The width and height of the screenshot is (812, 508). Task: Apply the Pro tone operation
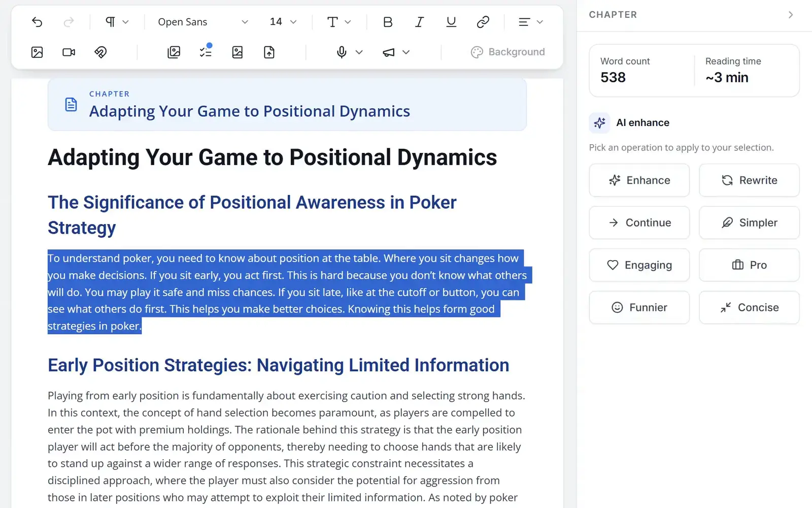point(749,265)
